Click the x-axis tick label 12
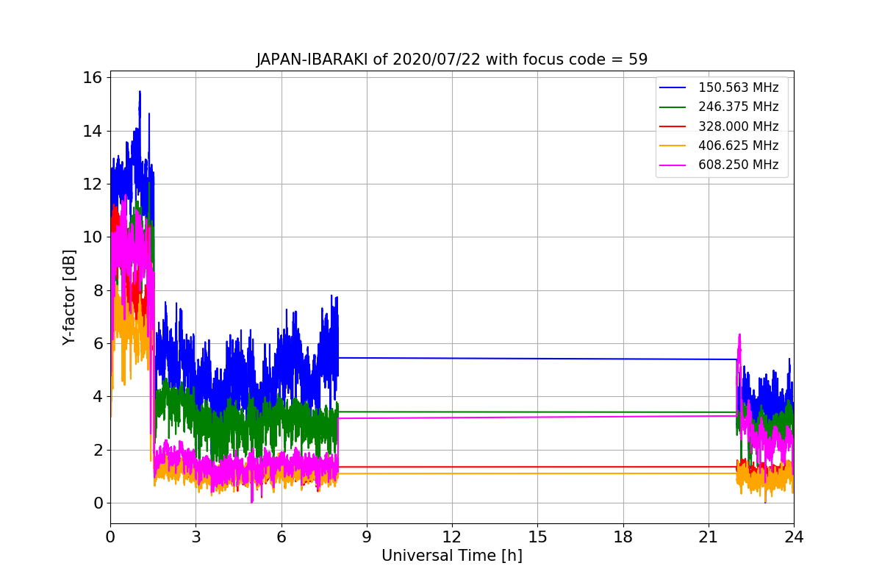 [452, 537]
